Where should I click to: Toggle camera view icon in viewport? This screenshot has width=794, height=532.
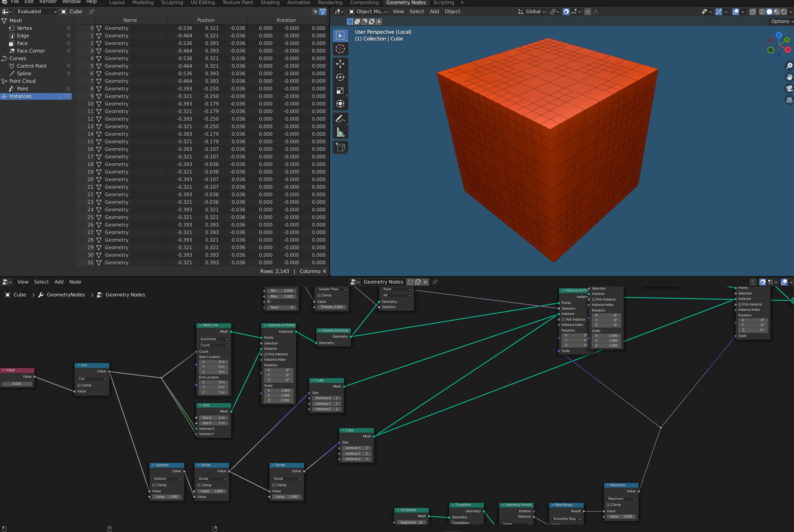789,88
